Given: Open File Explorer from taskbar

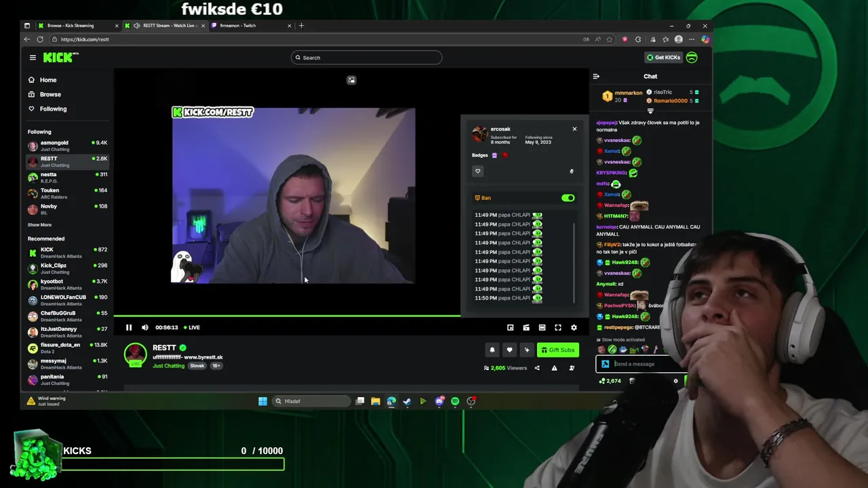Looking at the screenshot, I should tap(376, 401).
